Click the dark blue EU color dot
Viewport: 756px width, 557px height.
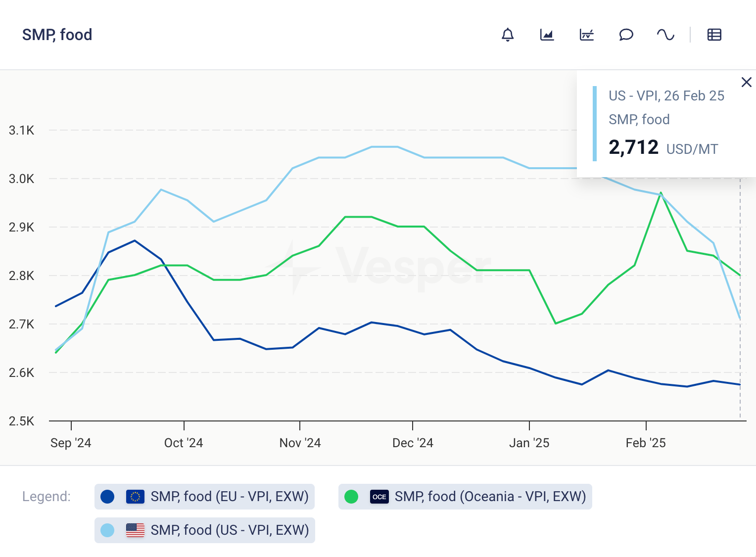point(107,497)
